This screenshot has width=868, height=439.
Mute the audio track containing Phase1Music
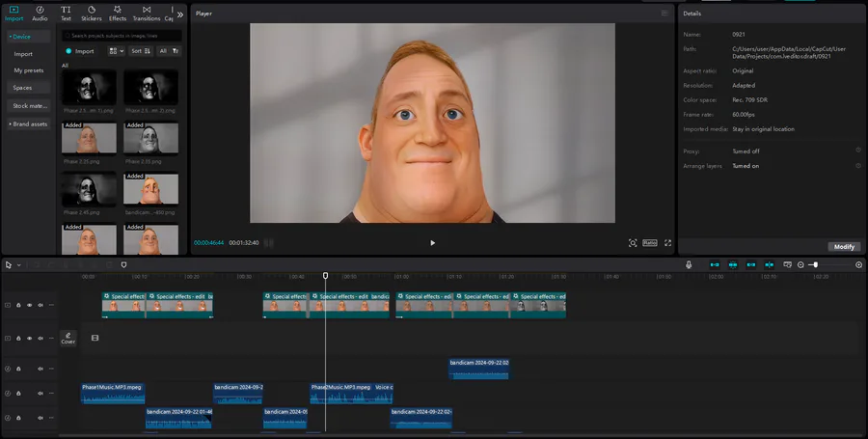(x=41, y=393)
